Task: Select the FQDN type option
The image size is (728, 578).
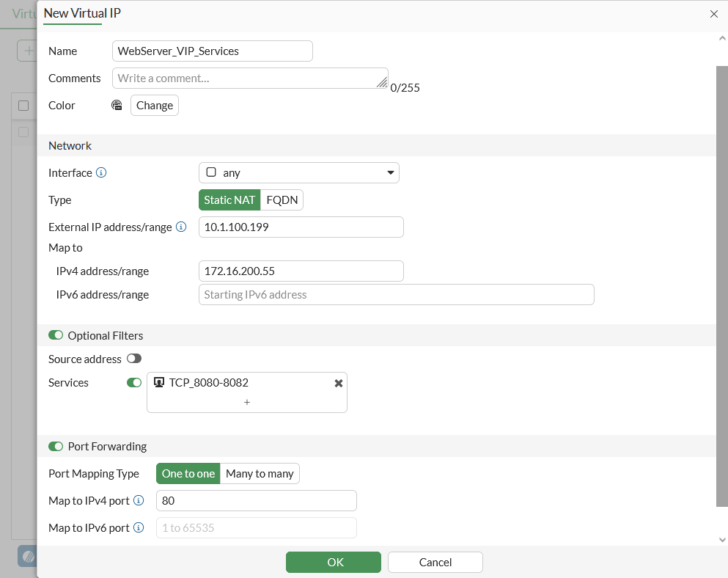Action: coord(282,200)
